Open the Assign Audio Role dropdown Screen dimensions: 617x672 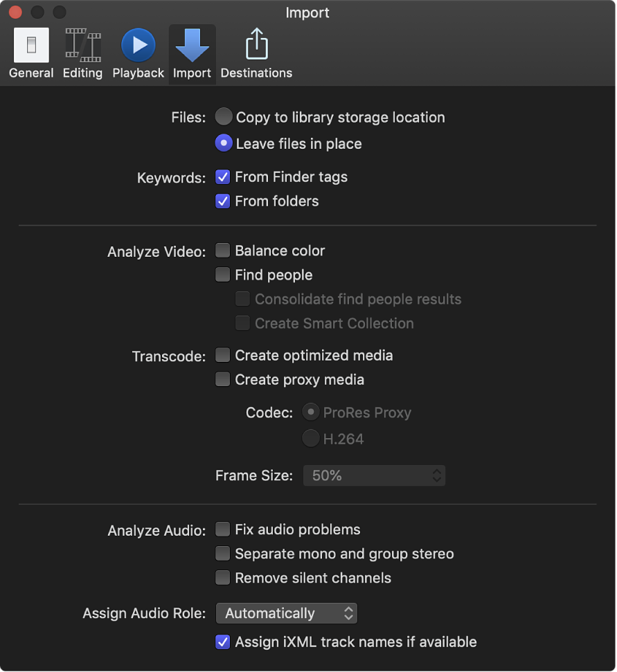287,613
